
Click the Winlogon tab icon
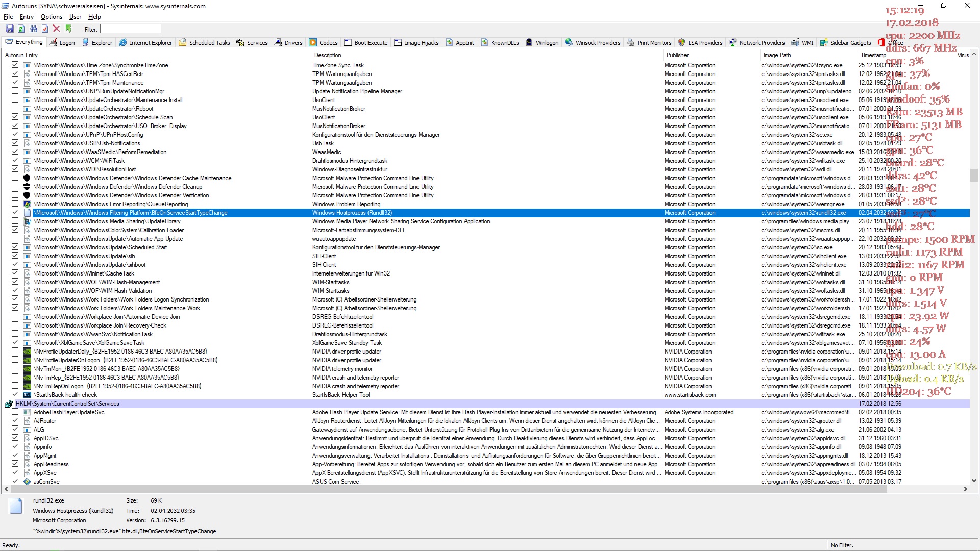point(529,43)
